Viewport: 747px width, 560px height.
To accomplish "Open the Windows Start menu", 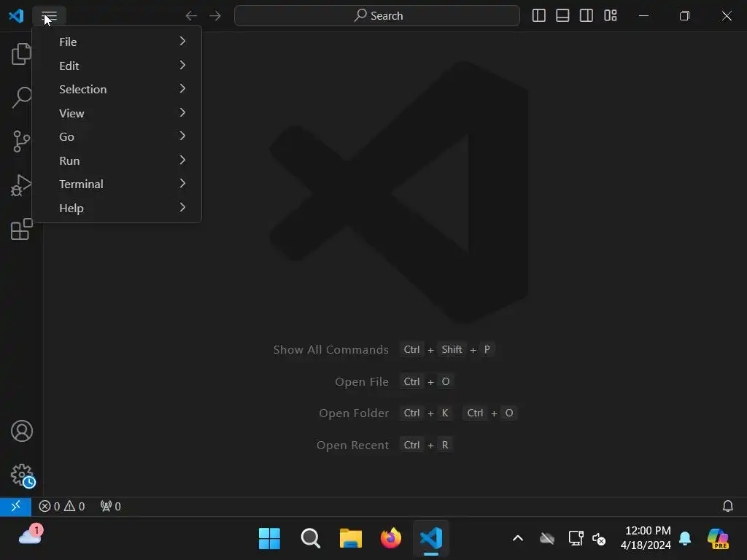I will click(269, 539).
